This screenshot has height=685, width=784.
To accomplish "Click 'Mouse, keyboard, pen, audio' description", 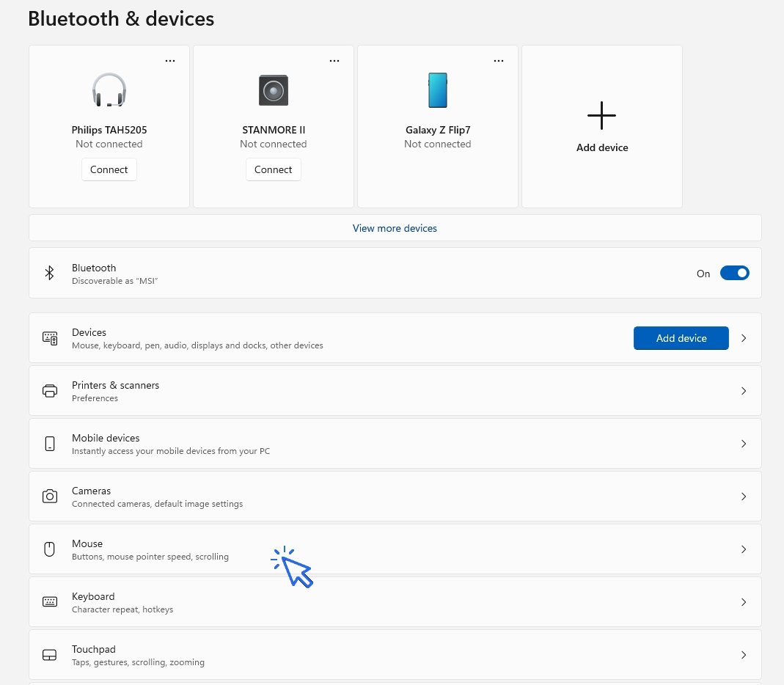I will click(197, 345).
